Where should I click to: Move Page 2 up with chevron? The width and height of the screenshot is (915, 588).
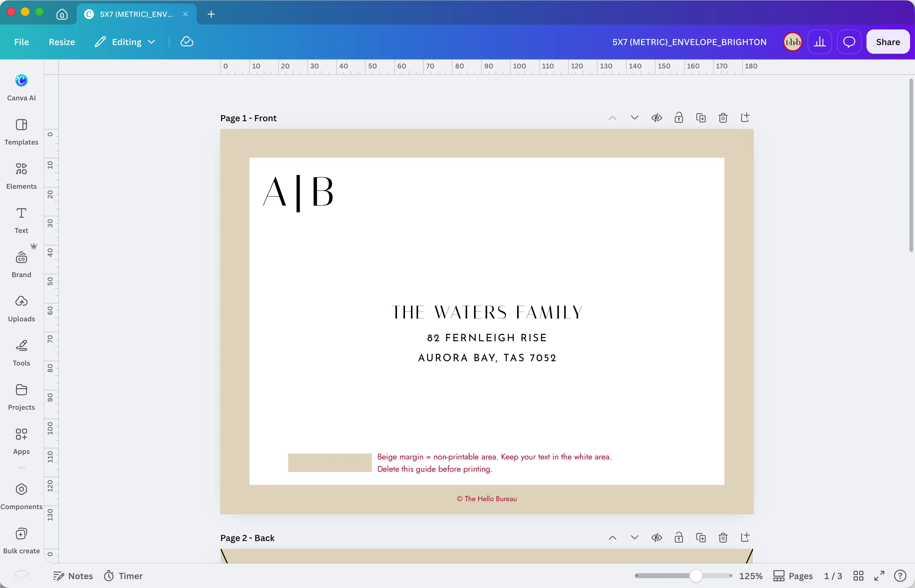pos(612,538)
